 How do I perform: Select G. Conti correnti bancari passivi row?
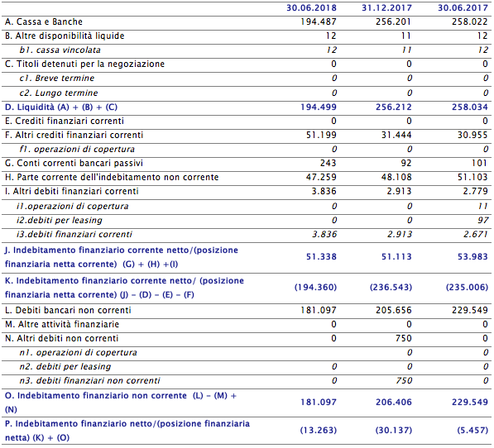[247, 164]
